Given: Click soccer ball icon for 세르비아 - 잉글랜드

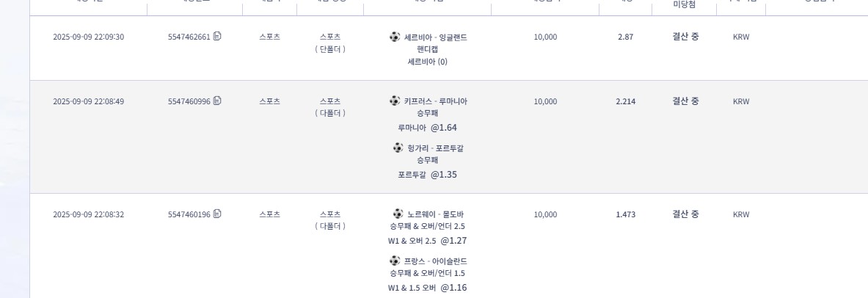Looking at the screenshot, I should (395, 36).
